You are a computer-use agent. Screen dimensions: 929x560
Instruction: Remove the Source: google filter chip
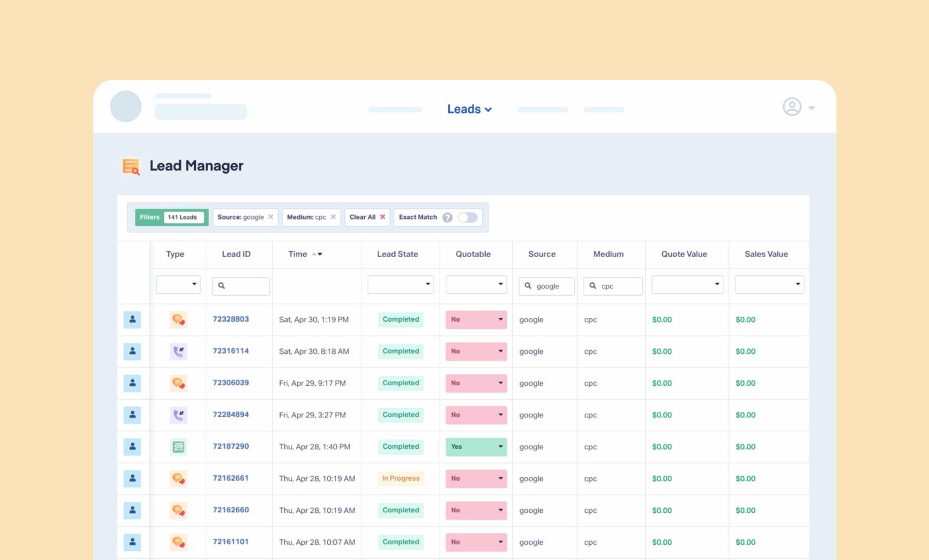click(x=271, y=217)
